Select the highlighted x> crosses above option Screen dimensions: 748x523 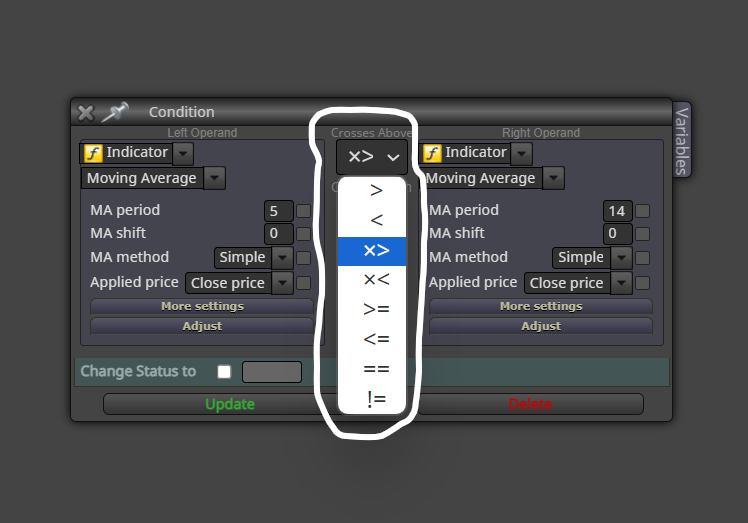point(372,251)
